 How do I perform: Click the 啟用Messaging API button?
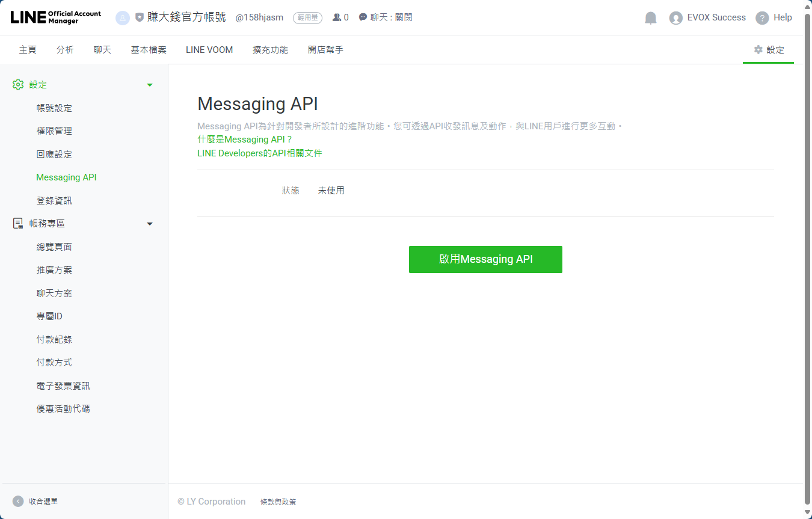click(485, 259)
